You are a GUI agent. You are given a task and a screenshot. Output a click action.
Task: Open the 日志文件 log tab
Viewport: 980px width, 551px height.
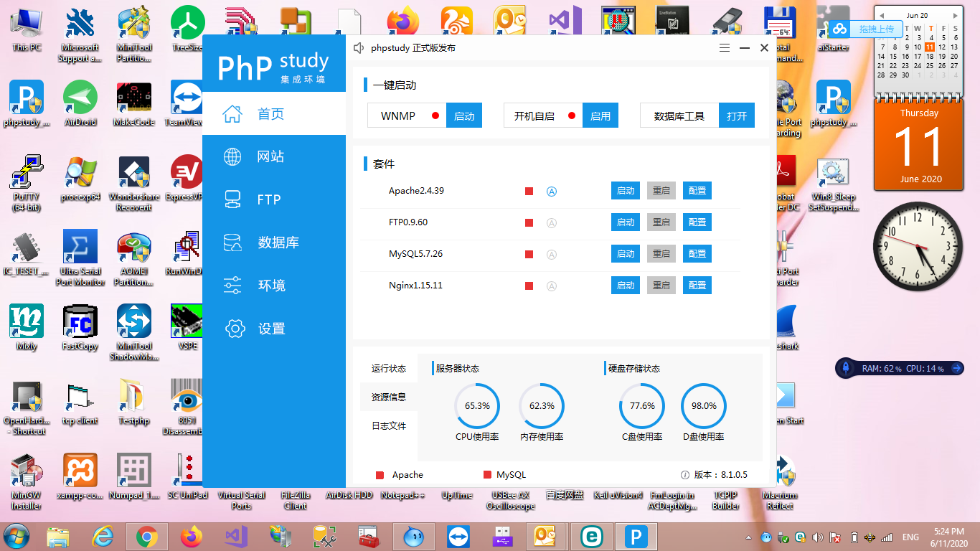click(x=389, y=425)
